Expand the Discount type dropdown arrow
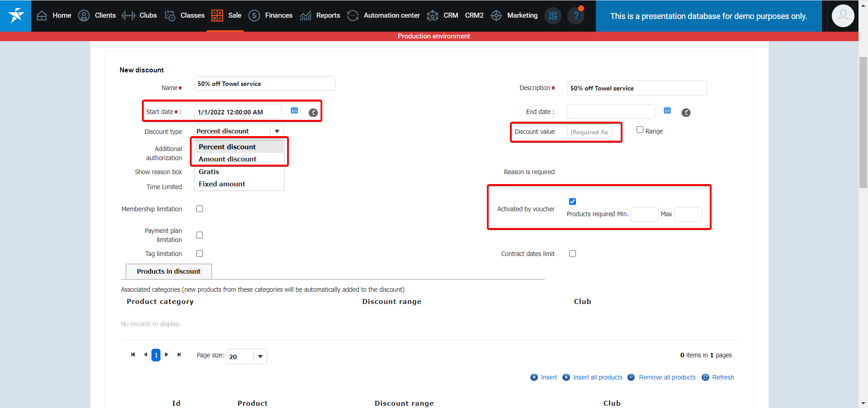868x408 pixels. (277, 131)
